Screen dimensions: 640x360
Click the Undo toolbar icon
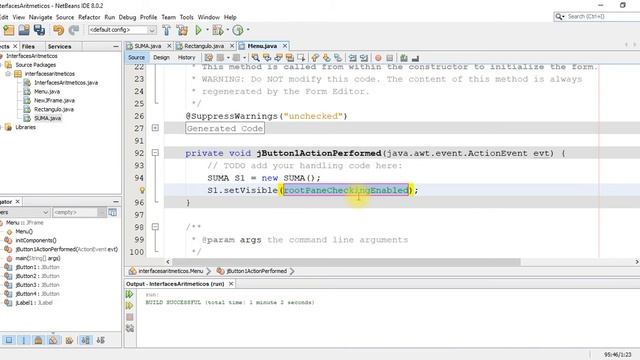tap(58, 30)
